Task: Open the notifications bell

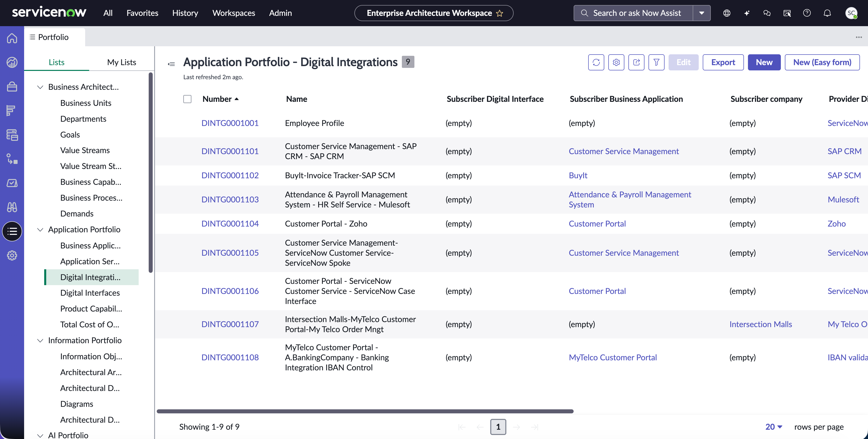Action: point(827,13)
